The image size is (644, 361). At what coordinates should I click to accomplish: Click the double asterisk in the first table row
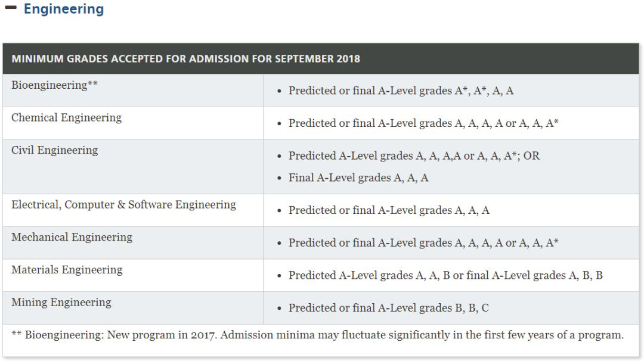coord(92,84)
